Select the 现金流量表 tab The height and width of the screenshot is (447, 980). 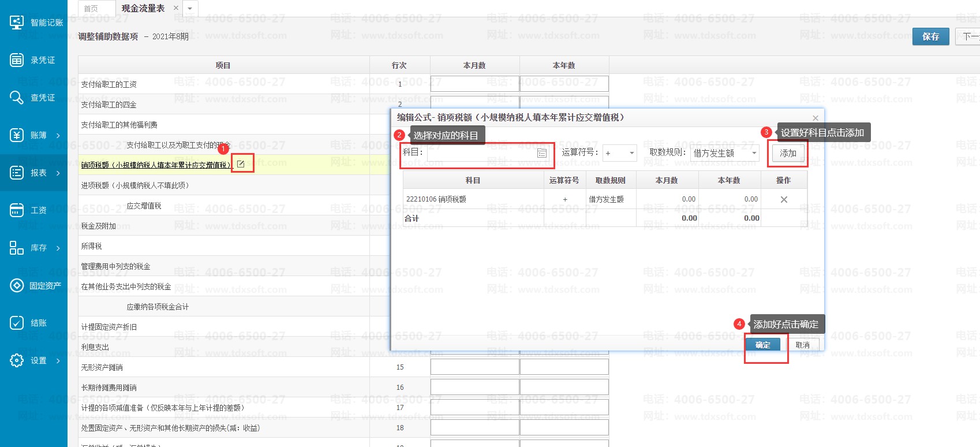[143, 8]
